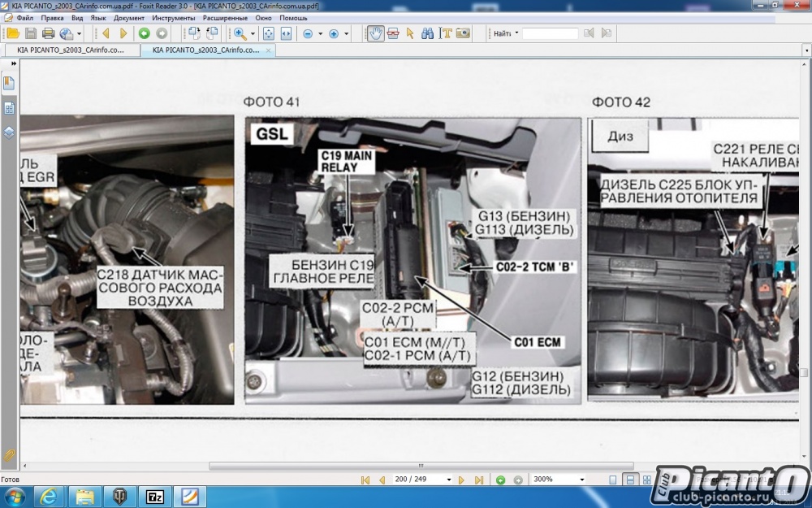Open search with the binoculars icon
This screenshot has width=812, height=508.
pos(428,33)
